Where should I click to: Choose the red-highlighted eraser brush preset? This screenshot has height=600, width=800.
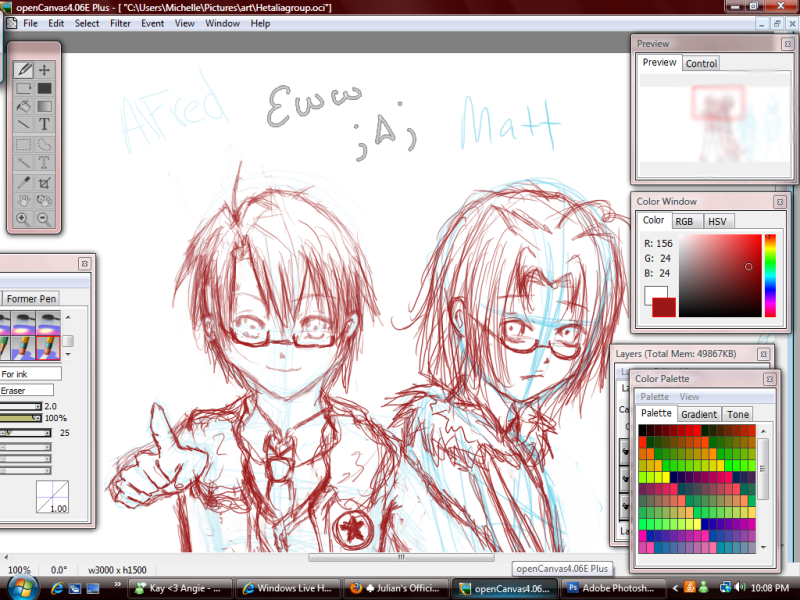coord(48,347)
